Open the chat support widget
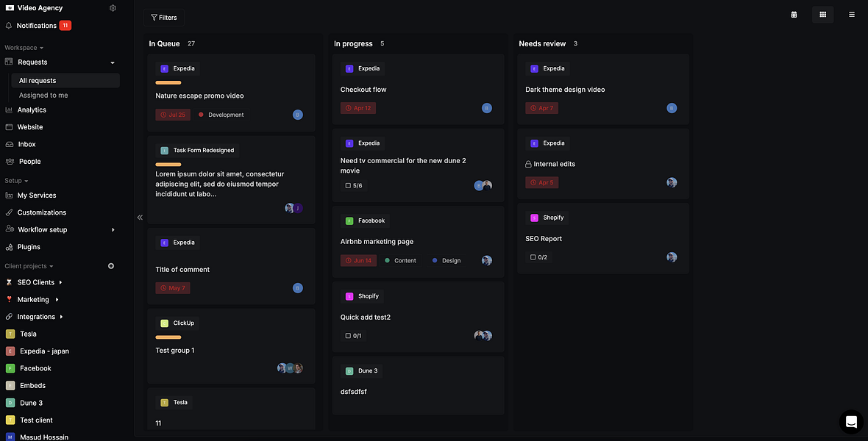The width and height of the screenshot is (868, 441). click(x=851, y=422)
